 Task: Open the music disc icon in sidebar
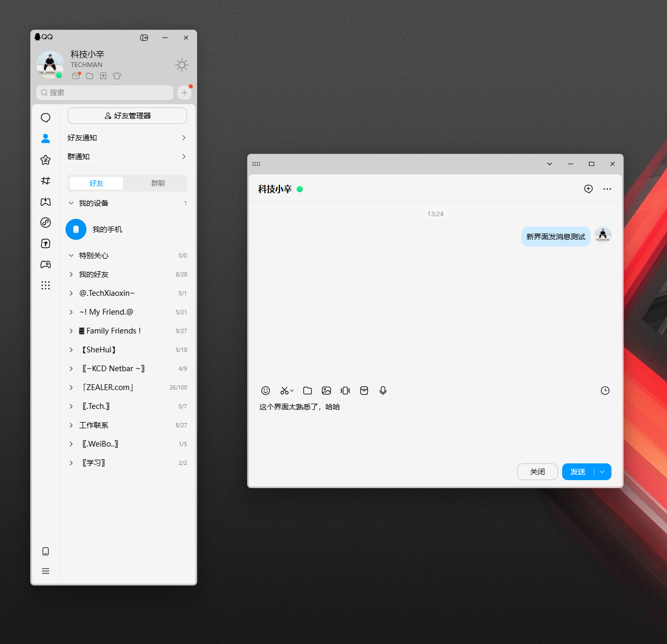46,223
